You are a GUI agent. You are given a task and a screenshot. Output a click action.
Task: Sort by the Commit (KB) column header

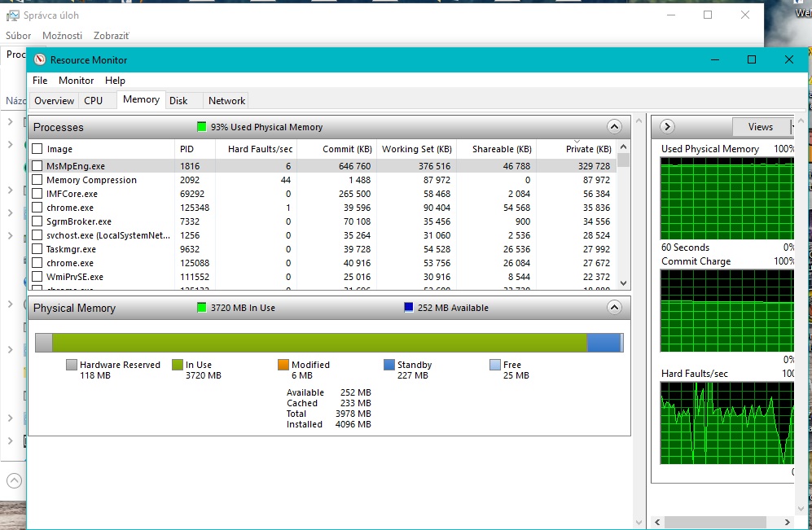(347, 149)
